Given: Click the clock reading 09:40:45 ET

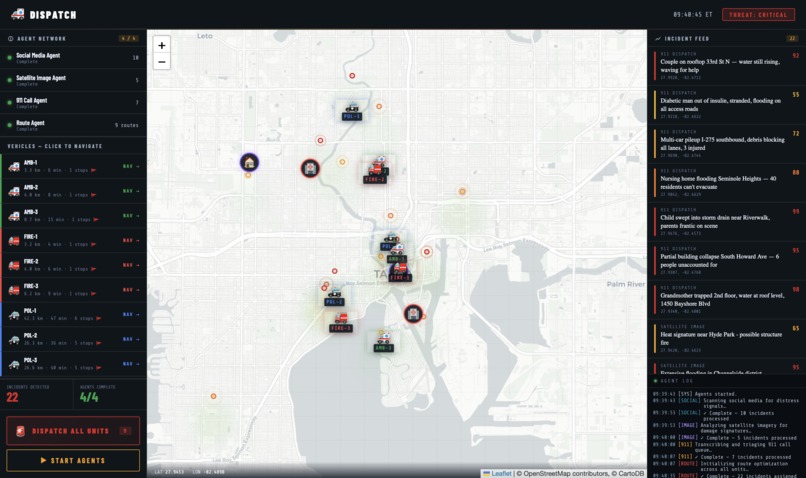Looking at the screenshot, I should coord(693,14).
